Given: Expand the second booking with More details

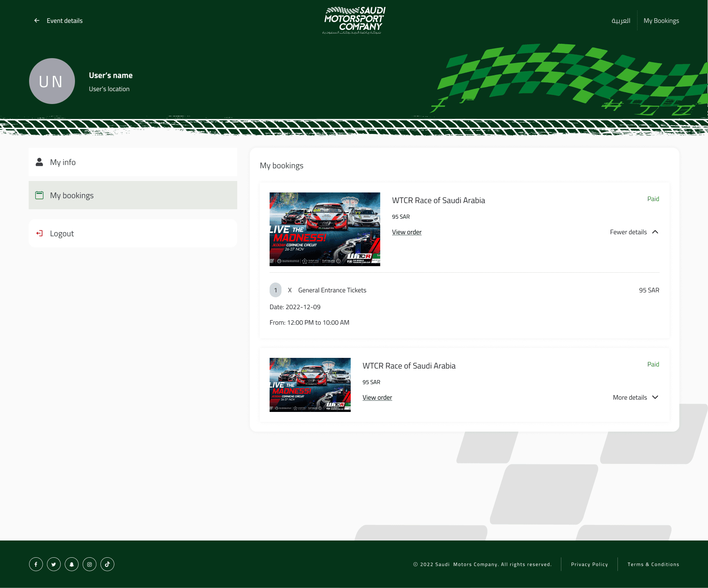Looking at the screenshot, I should tap(636, 398).
